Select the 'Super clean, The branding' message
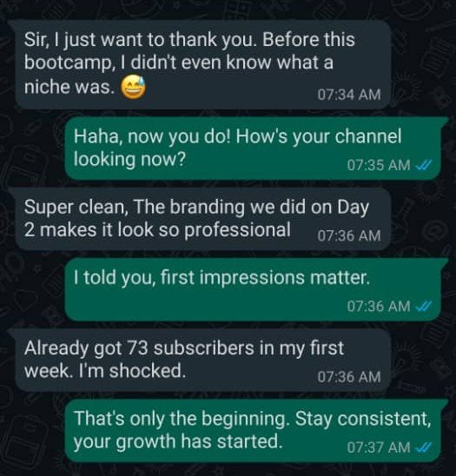456x476 pixels. coord(202,219)
